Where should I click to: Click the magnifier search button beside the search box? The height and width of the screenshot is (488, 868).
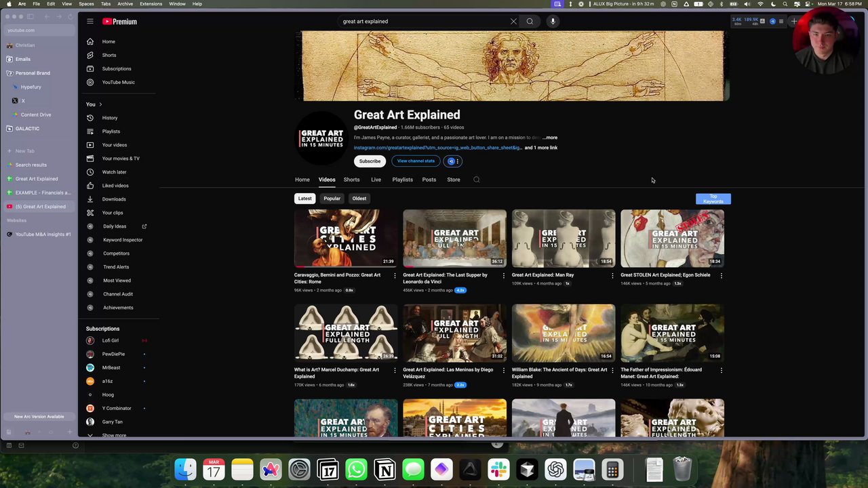pyautogui.click(x=530, y=21)
